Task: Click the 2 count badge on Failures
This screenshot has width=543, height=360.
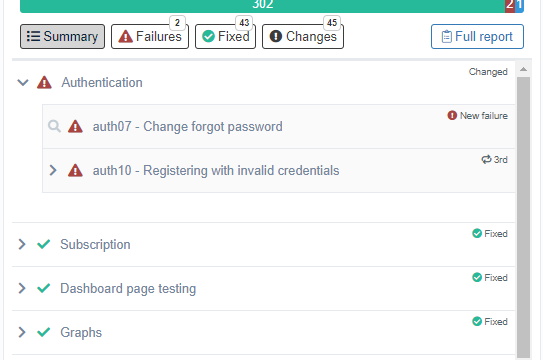Action: [x=177, y=23]
